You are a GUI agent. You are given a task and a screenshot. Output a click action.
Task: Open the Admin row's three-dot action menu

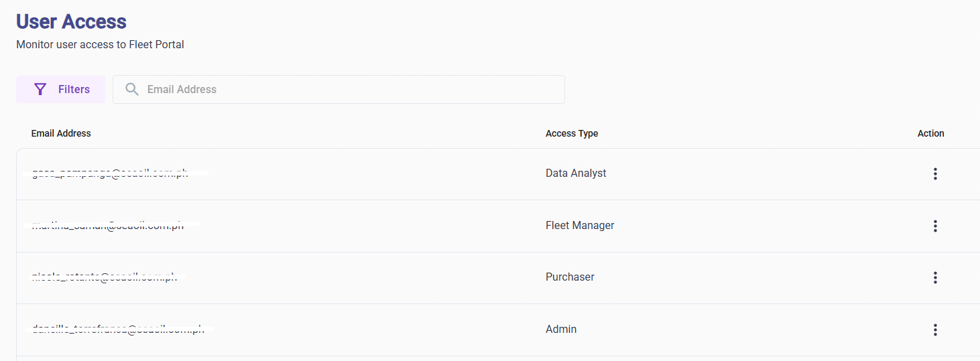[935, 330]
